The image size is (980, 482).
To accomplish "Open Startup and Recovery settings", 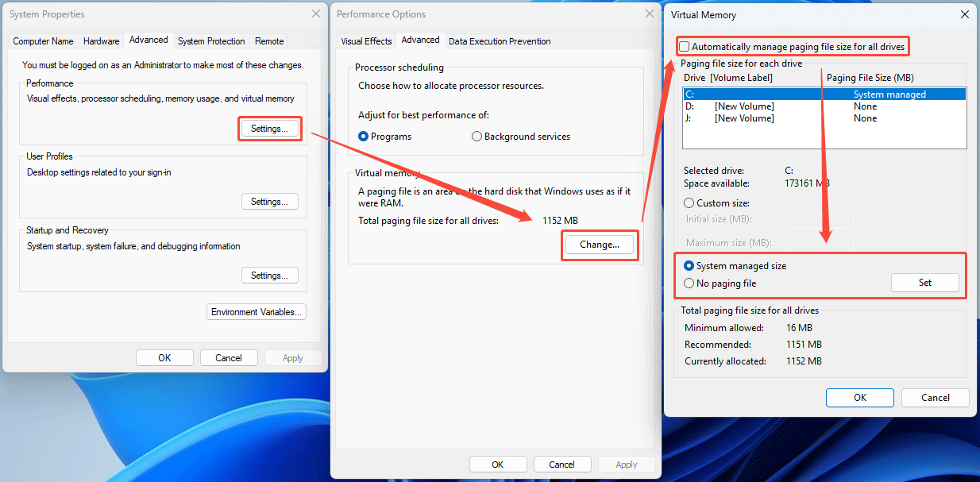I will [269, 275].
